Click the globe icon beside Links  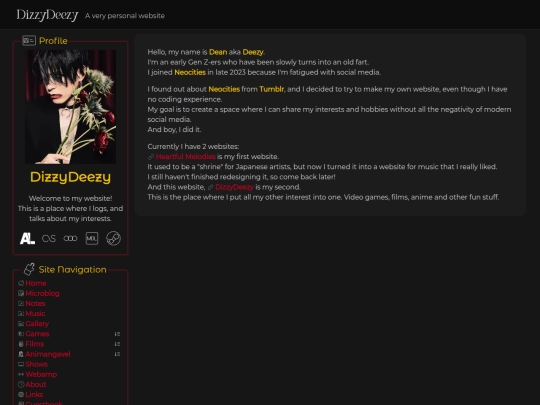click(21, 395)
